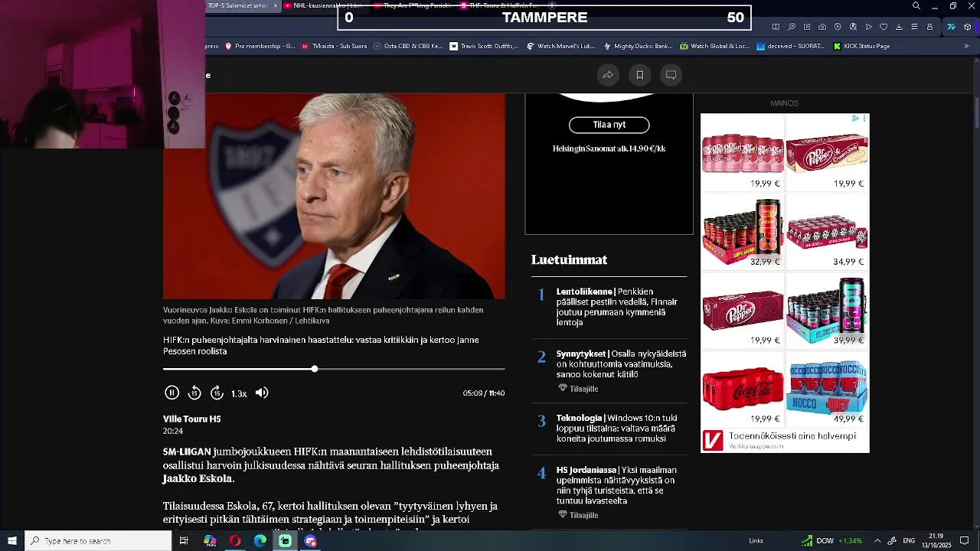Open the article comments icon
The width and height of the screenshot is (980, 551).
point(671,74)
